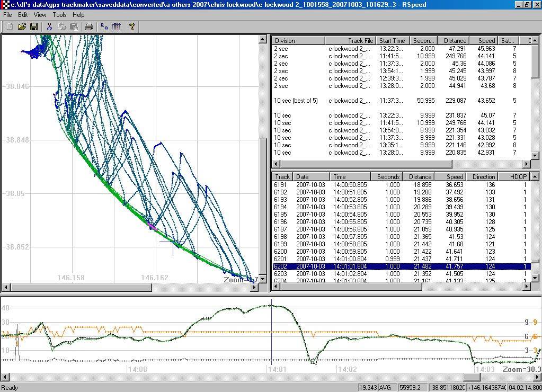Activate the sort tool icon
Image resolution: width=542 pixels, height=392 pixels.
point(104,26)
